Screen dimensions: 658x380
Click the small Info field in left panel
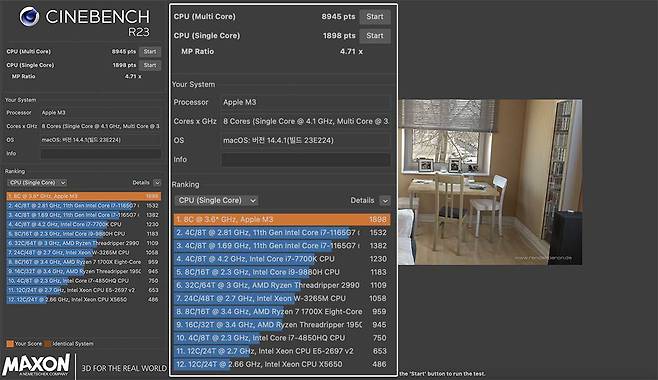tap(101, 154)
